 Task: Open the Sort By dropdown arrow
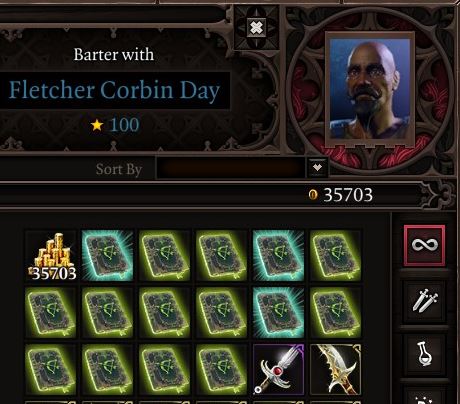[317, 168]
